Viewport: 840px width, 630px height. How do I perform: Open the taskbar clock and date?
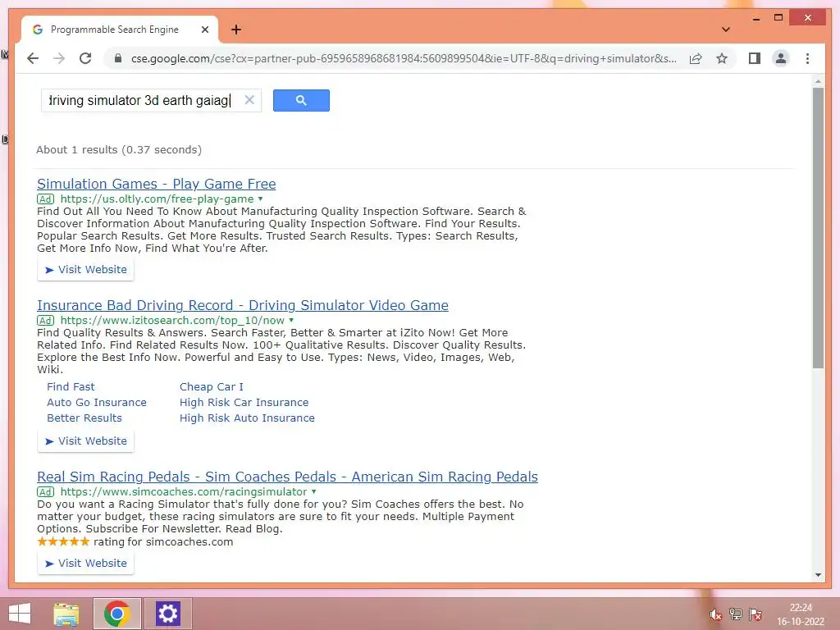pyautogui.click(x=801, y=614)
